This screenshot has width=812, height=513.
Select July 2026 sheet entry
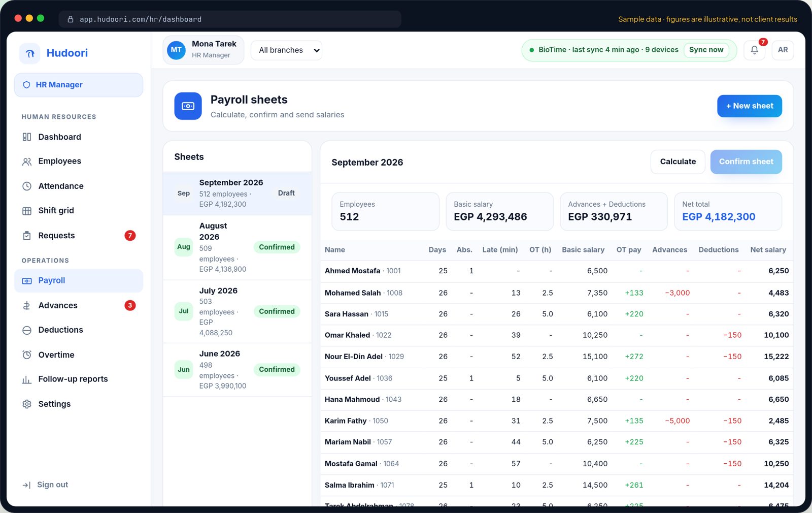(237, 311)
